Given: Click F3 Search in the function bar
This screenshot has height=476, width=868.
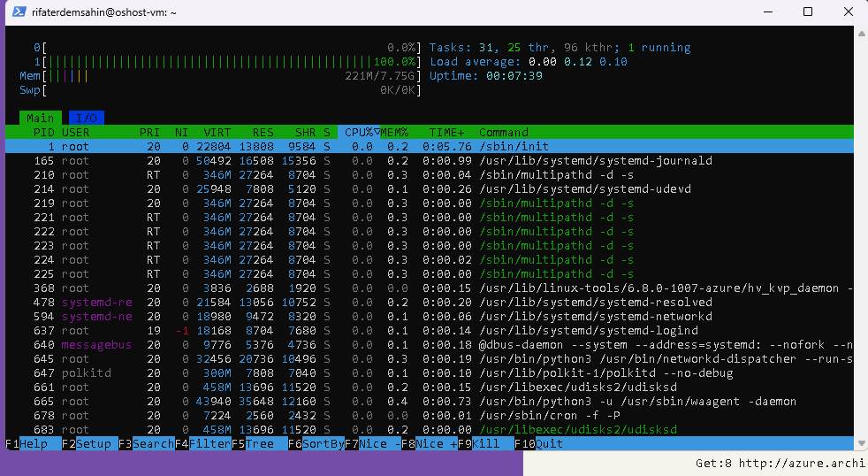Looking at the screenshot, I should (146, 444).
